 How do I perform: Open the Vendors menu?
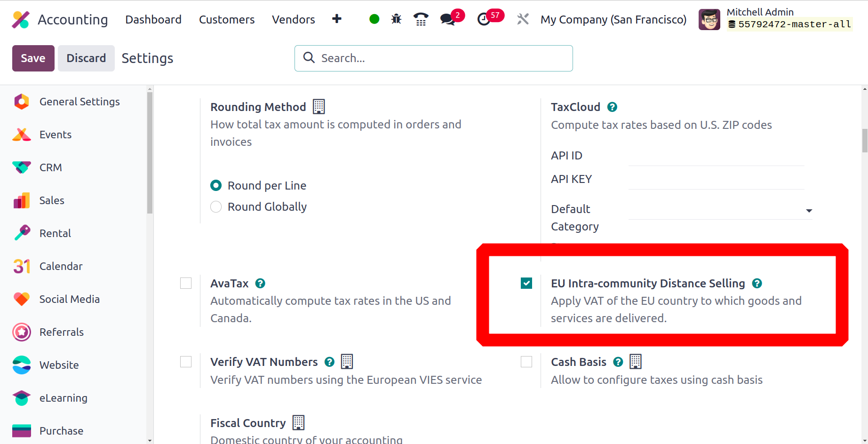294,19
